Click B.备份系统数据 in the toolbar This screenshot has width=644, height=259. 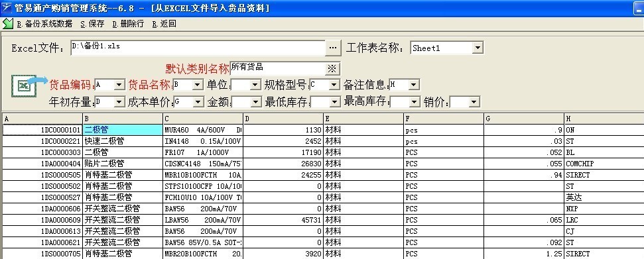click(44, 24)
